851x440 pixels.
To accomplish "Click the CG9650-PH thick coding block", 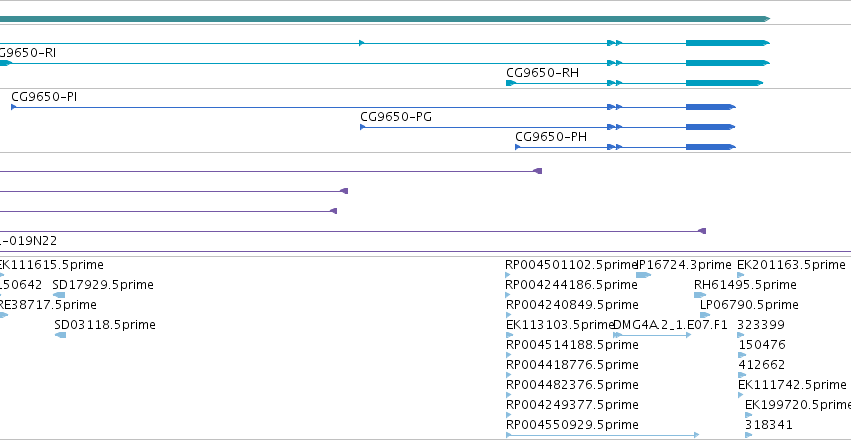I will click(x=710, y=147).
